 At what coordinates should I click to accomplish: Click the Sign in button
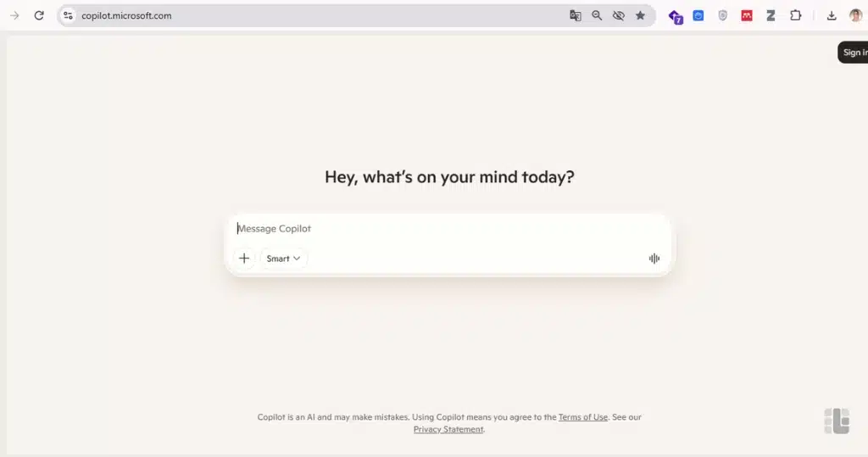coord(854,52)
